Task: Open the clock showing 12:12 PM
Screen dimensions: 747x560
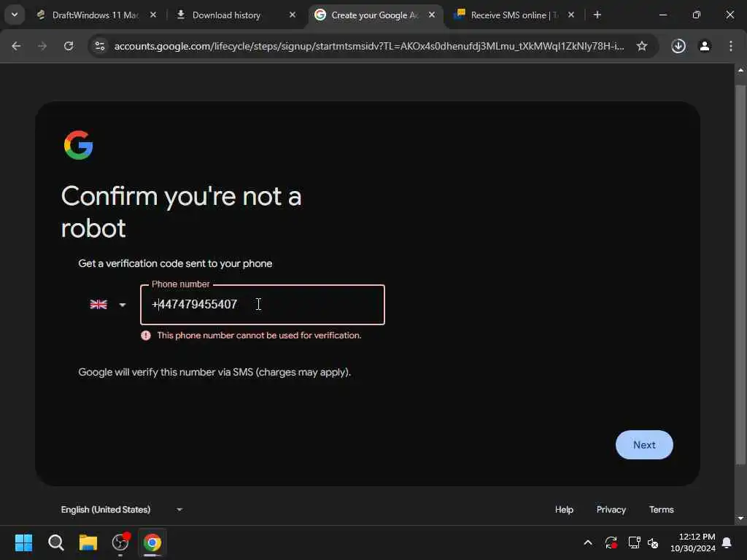Action: pyautogui.click(x=693, y=542)
